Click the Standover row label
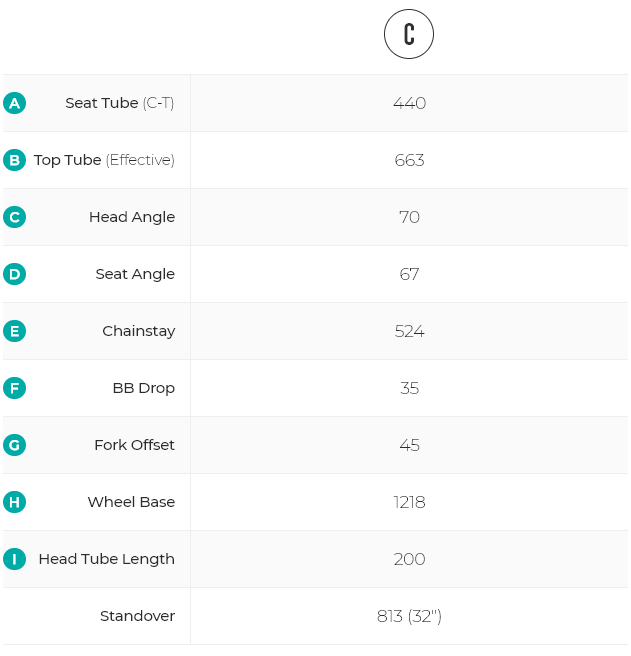The height and width of the screenshot is (656, 631). click(x=137, y=616)
